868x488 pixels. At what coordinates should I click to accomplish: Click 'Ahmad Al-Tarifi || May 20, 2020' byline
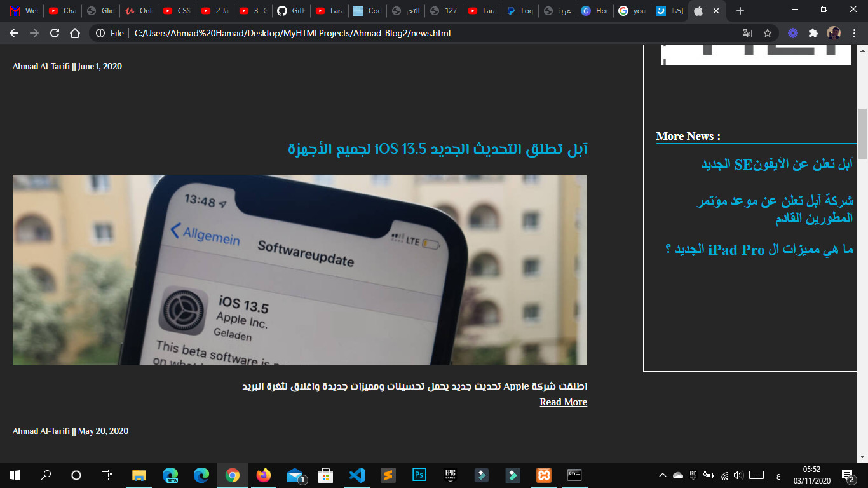(x=71, y=431)
